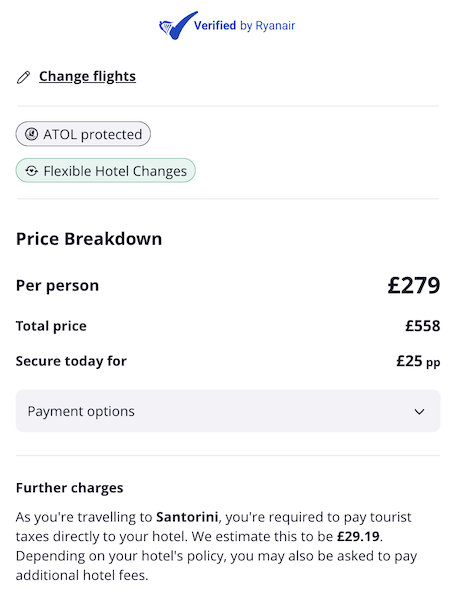454x600 pixels.
Task: Click the Ryanair checkmark logo icon
Action: coord(177,26)
